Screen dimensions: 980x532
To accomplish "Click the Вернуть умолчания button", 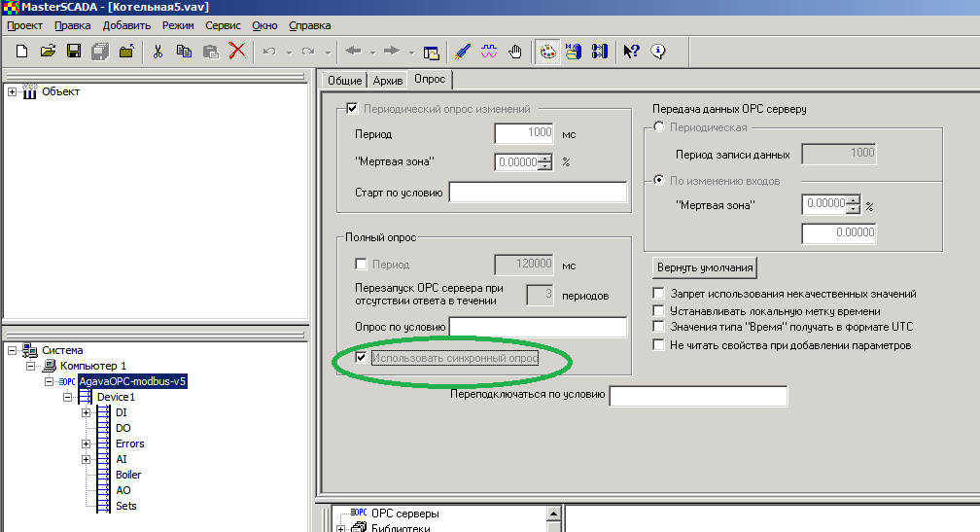I will 704,267.
